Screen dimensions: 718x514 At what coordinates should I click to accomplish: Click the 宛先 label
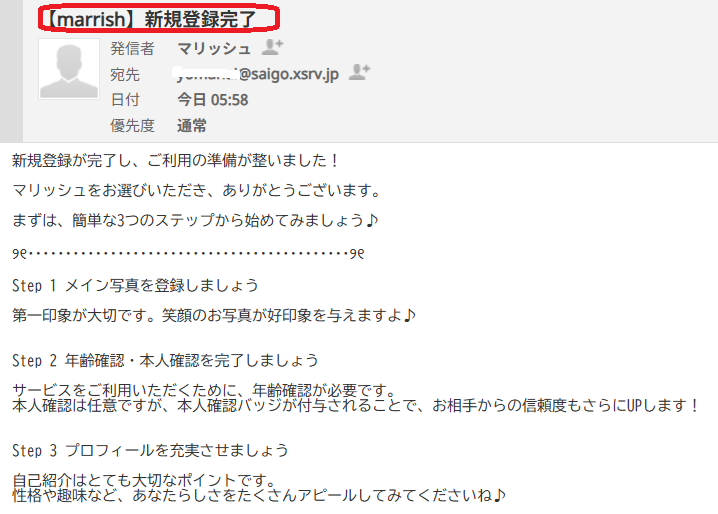click(125, 74)
